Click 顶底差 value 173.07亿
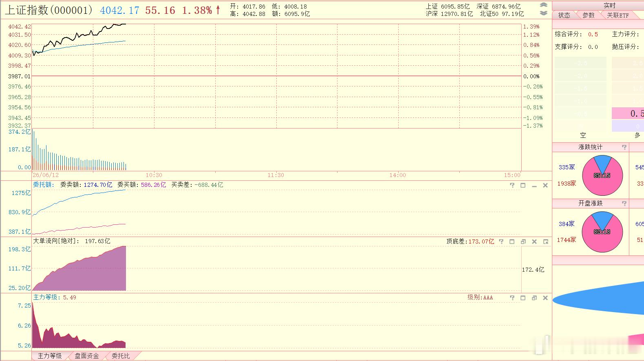Screen dimensions: 644x361 481,241
